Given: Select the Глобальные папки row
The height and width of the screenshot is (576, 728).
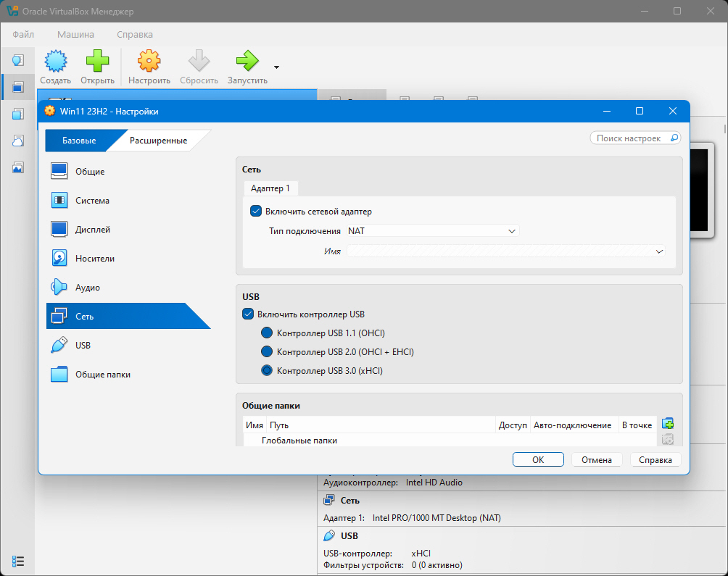Looking at the screenshot, I should pos(450,440).
